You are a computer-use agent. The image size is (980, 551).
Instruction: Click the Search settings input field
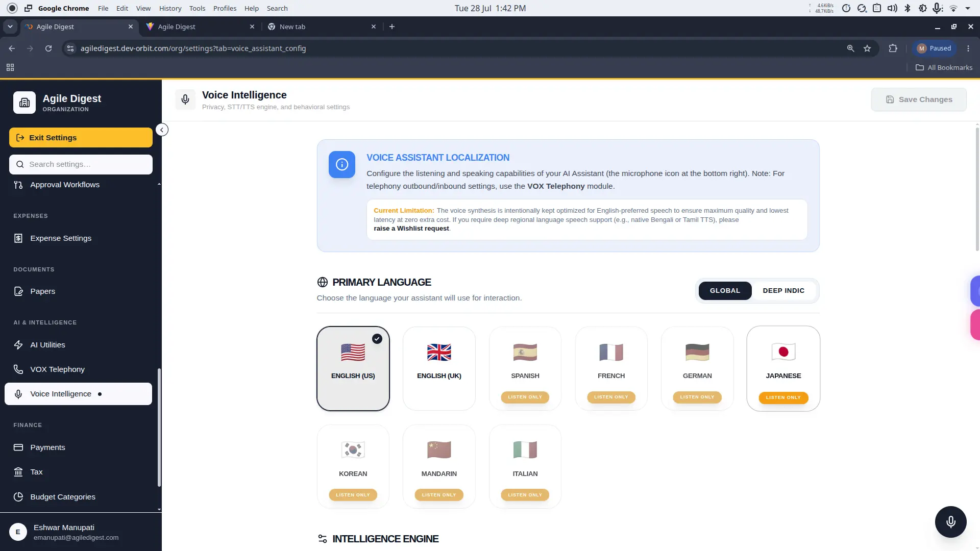[x=81, y=164]
